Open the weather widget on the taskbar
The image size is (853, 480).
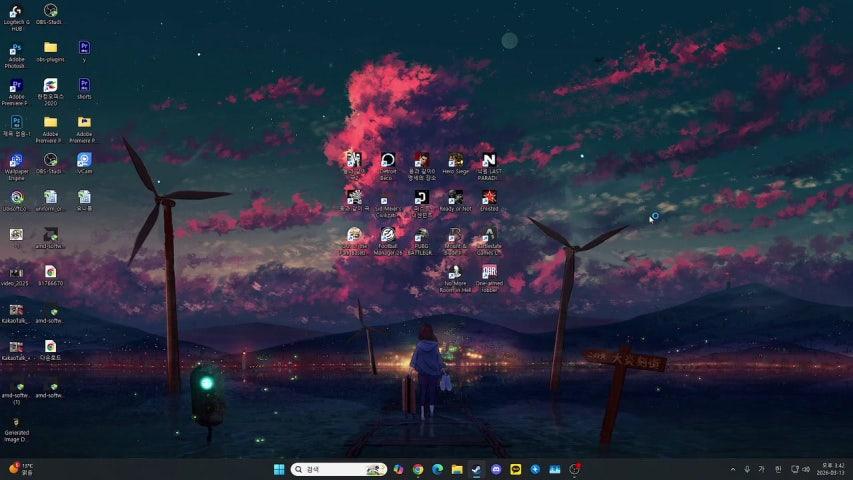[x=22, y=469]
